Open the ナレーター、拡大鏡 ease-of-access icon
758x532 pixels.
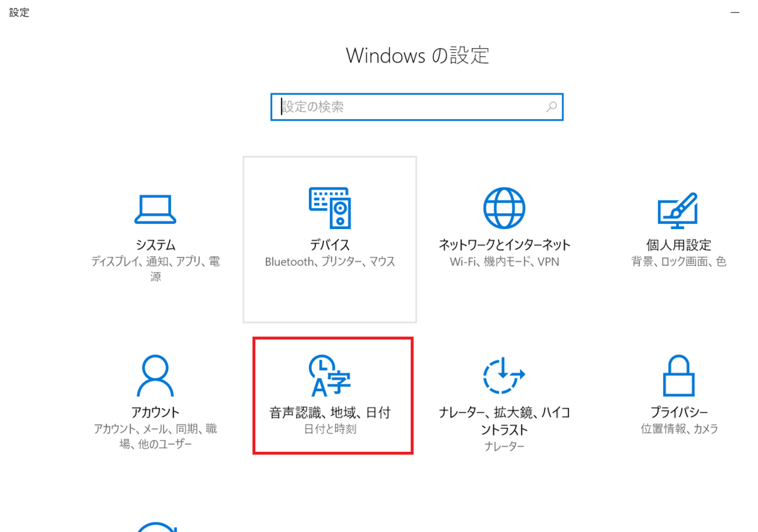coord(504,376)
